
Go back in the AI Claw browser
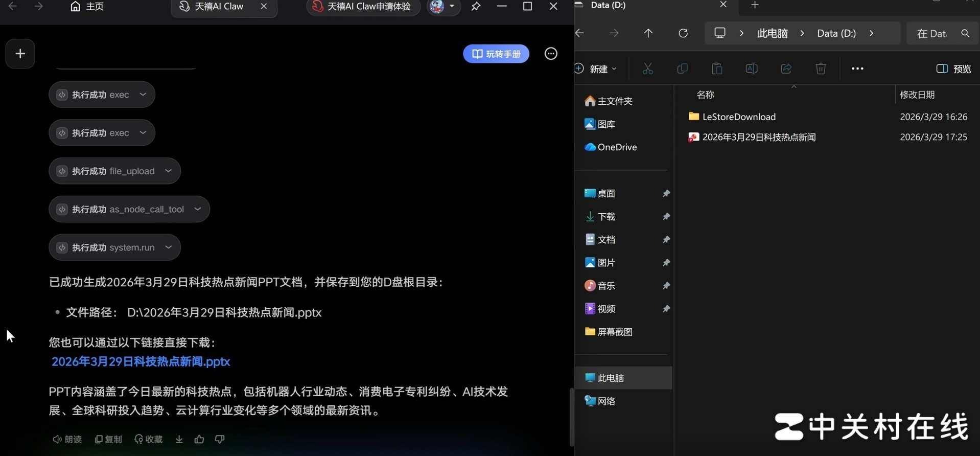(13, 6)
